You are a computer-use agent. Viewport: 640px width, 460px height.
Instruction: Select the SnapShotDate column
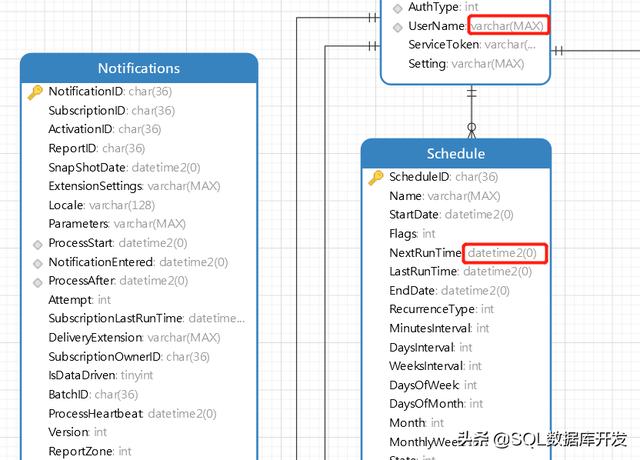click(x=124, y=167)
